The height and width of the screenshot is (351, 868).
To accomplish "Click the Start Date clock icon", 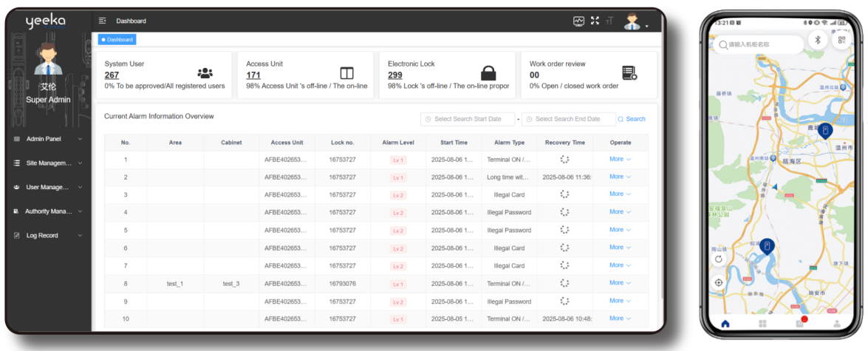I will coord(428,119).
